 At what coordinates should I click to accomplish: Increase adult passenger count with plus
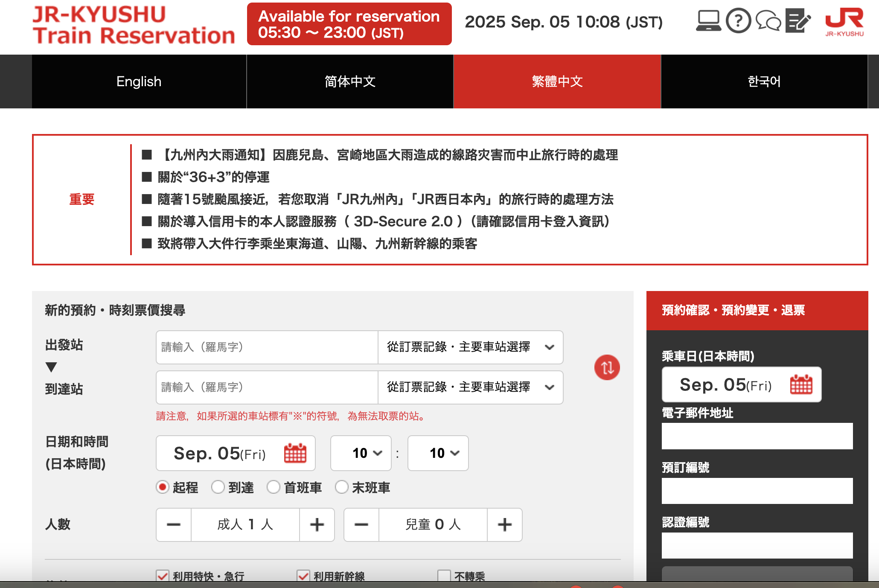pos(317,524)
